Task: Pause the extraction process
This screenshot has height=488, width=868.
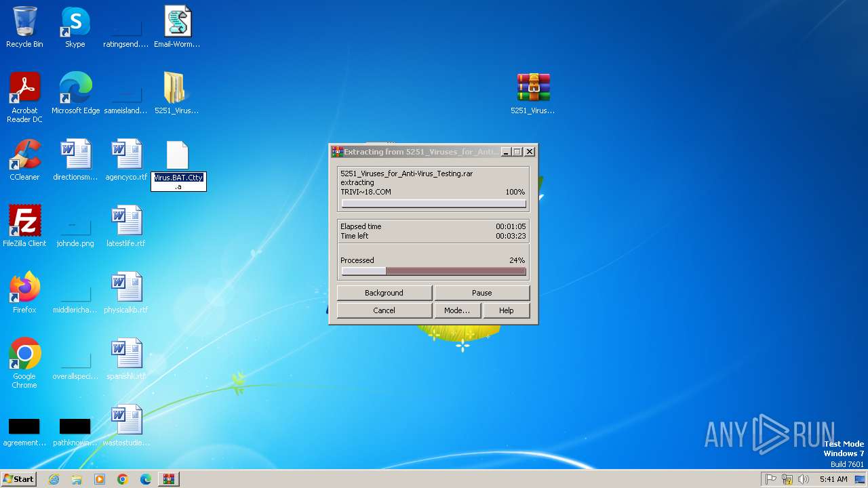Action: (x=481, y=293)
